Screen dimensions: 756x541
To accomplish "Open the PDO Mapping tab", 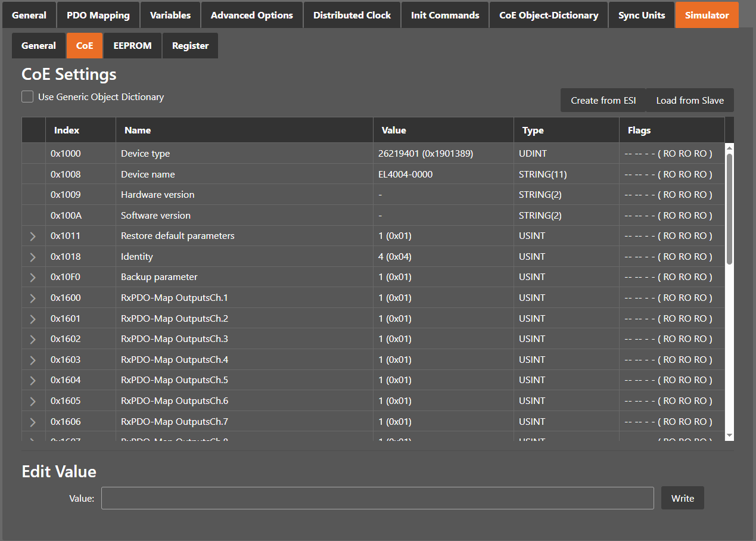I will click(x=98, y=15).
